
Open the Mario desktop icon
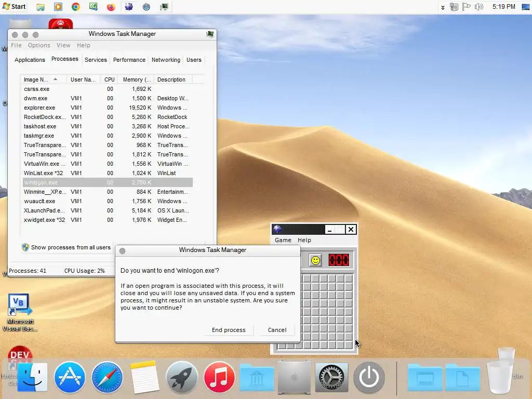point(60,24)
